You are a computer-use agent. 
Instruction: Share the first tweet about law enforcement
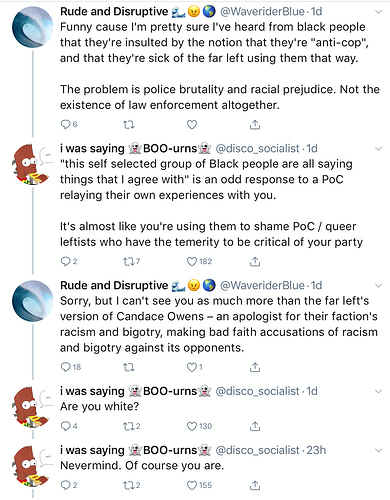click(x=255, y=125)
